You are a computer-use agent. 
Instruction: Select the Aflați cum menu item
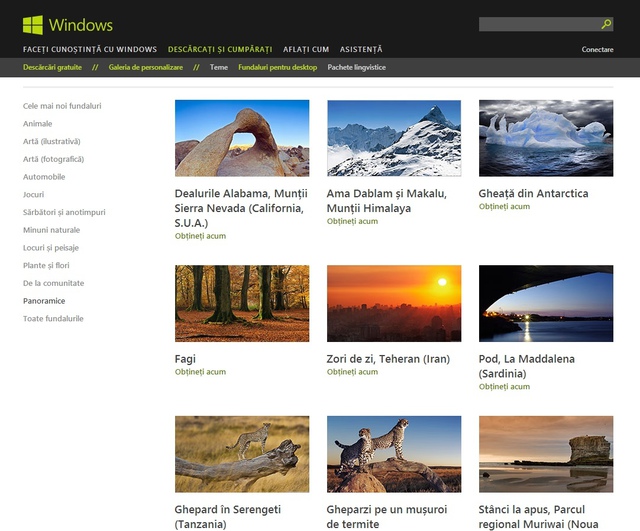(305, 49)
